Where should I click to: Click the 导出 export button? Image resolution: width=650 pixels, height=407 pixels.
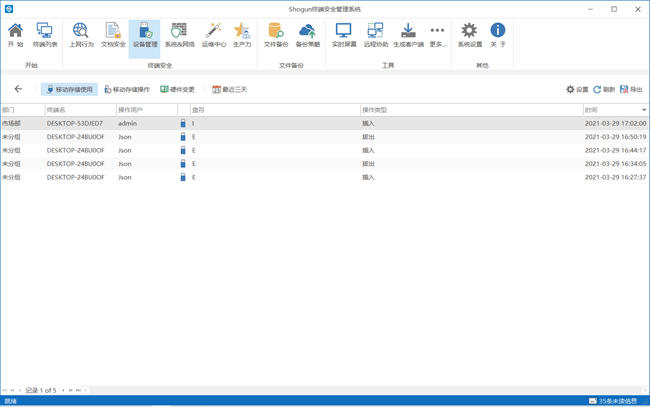631,90
